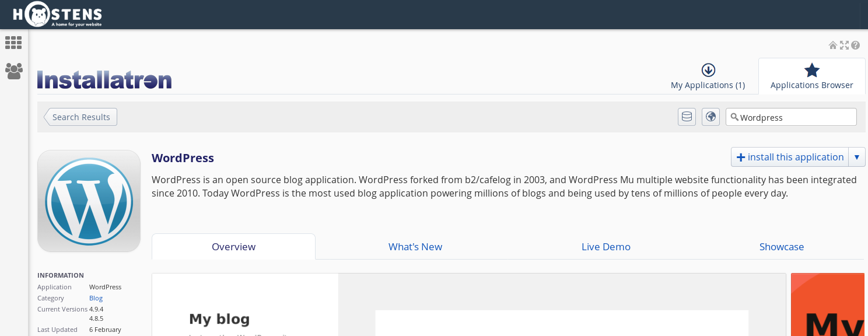This screenshot has width=868, height=336.
Task: Click the 6 February last updated date
Action: (x=105, y=330)
